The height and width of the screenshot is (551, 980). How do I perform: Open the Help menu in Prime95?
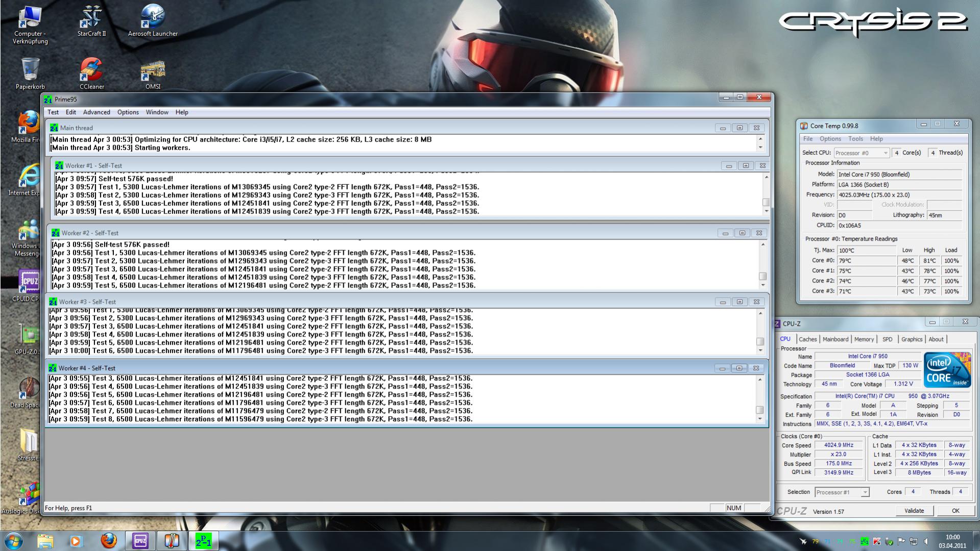(182, 112)
